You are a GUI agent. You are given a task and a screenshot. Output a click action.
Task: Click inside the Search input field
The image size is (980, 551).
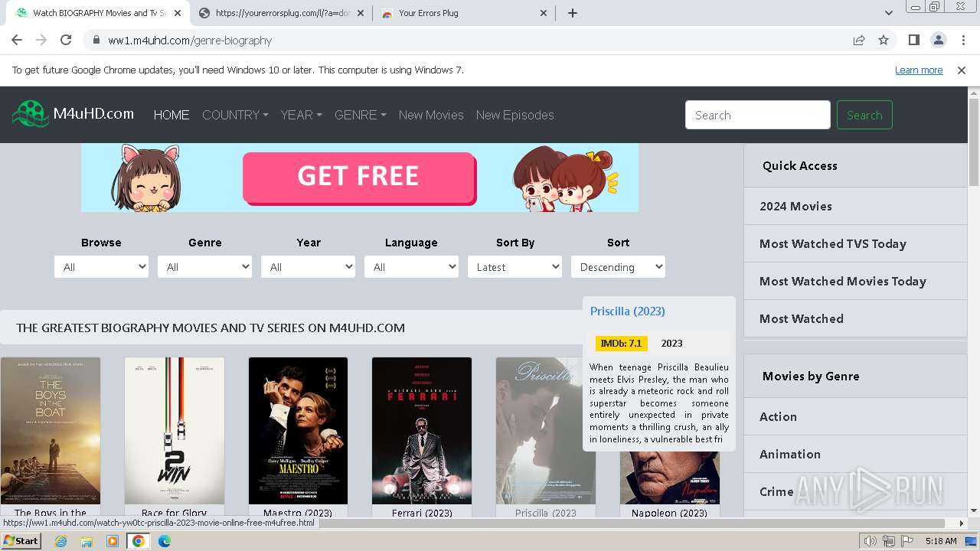[x=757, y=115]
